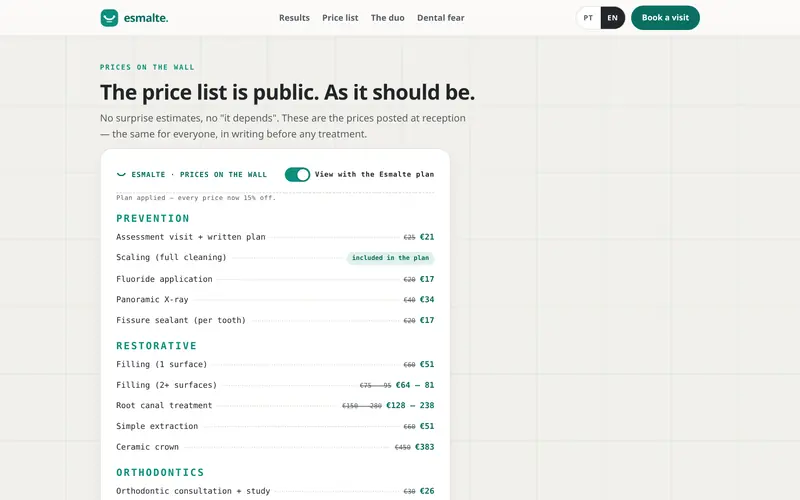Open 'The duo' navigation link
Image resolution: width=800 pixels, height=500 pixels.
pyautogui.click(x=388, y=18)
